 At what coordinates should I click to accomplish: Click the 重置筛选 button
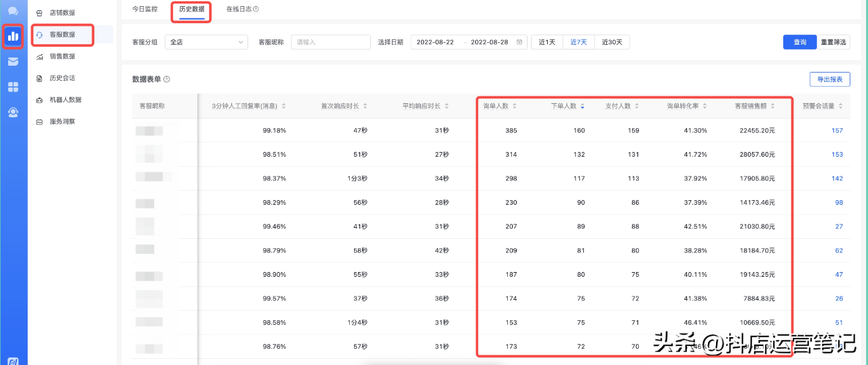[833, 42]
